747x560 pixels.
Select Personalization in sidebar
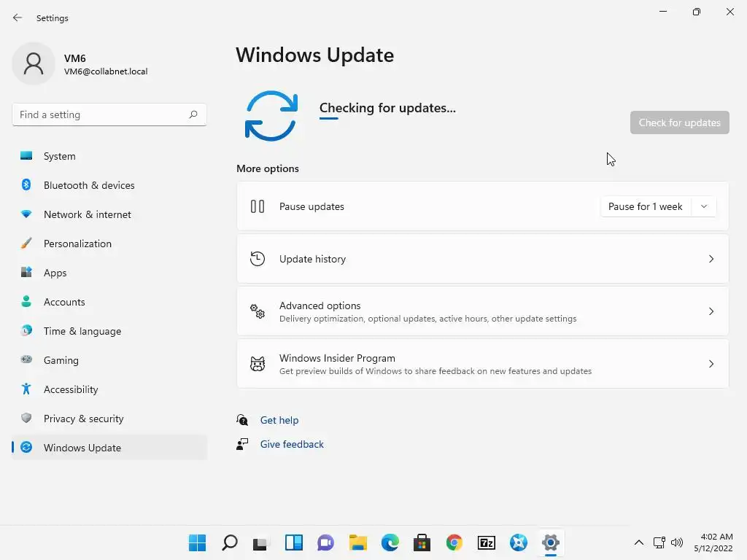pos(109,243)
